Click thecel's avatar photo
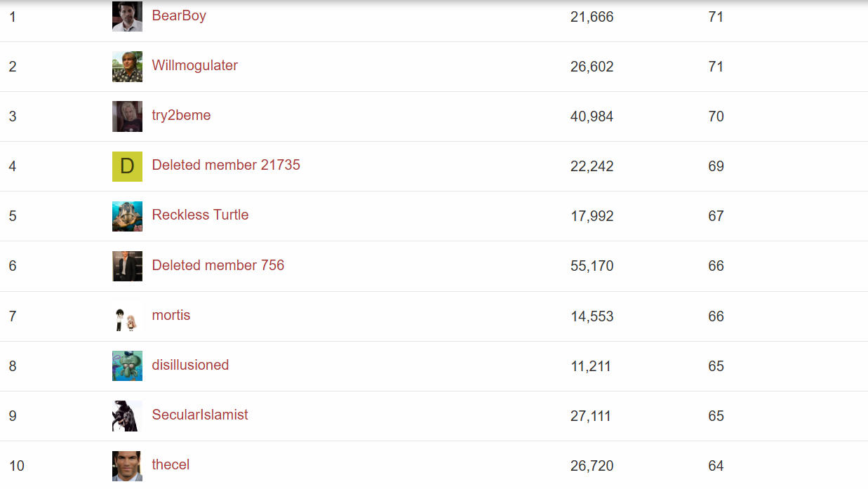The height and width of the screenshot is (489, 868). tap(127, 466)
